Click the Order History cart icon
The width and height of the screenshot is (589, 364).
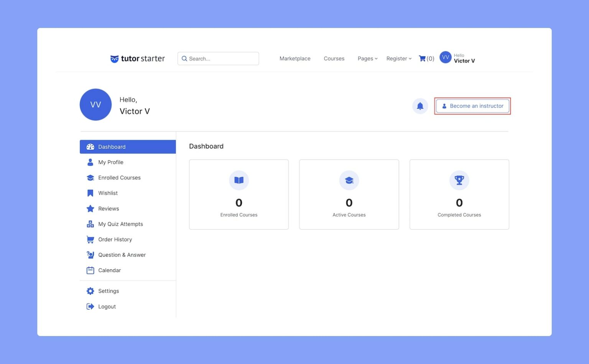[x=90, y=240]
